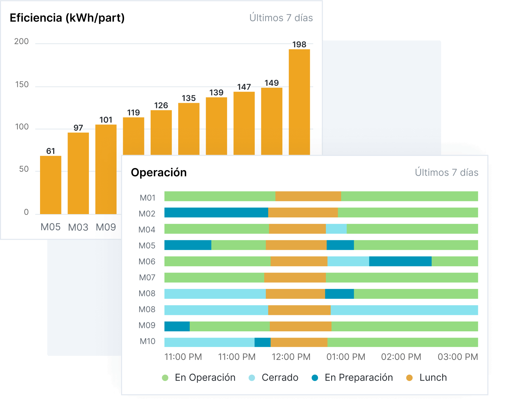
Task: Click the dark blue En Preparación legend dot
Action: [315, 378]
